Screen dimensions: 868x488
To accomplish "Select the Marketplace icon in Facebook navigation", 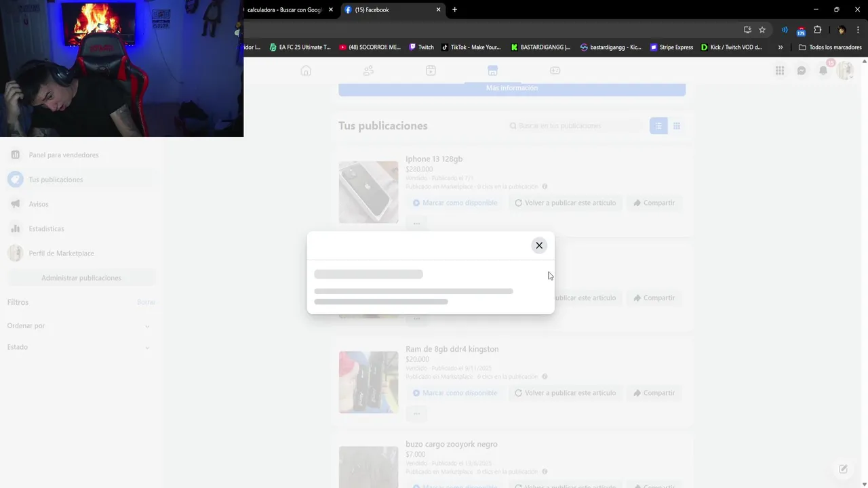I will click(x=492, y=70).
